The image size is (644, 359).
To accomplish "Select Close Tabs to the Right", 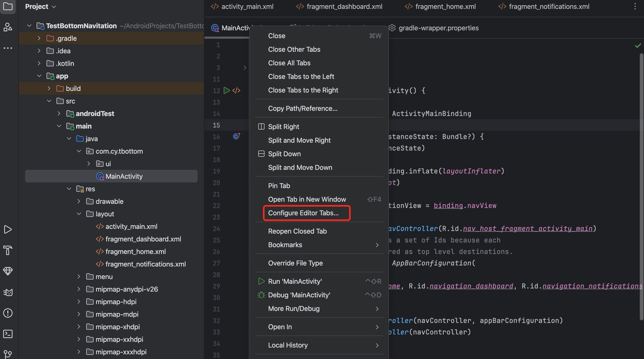I will point(319,90).
